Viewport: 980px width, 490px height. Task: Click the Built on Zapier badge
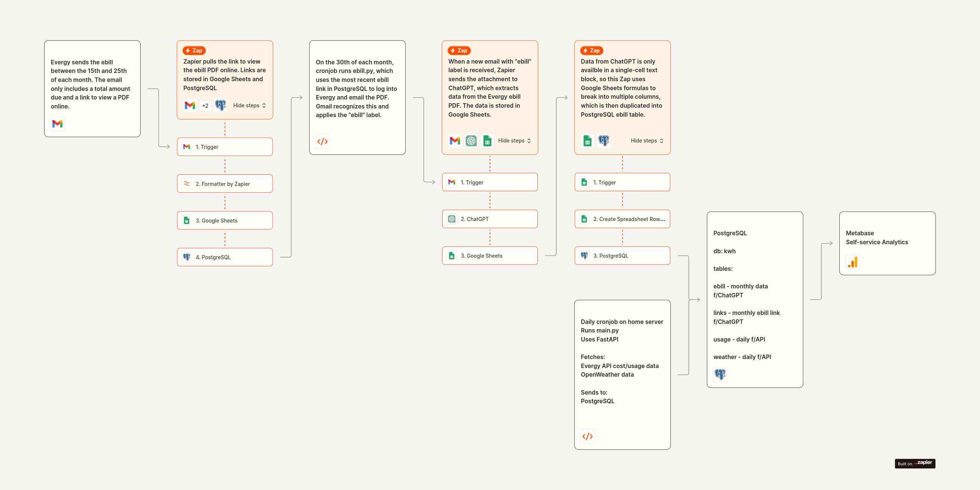[915, 463]
